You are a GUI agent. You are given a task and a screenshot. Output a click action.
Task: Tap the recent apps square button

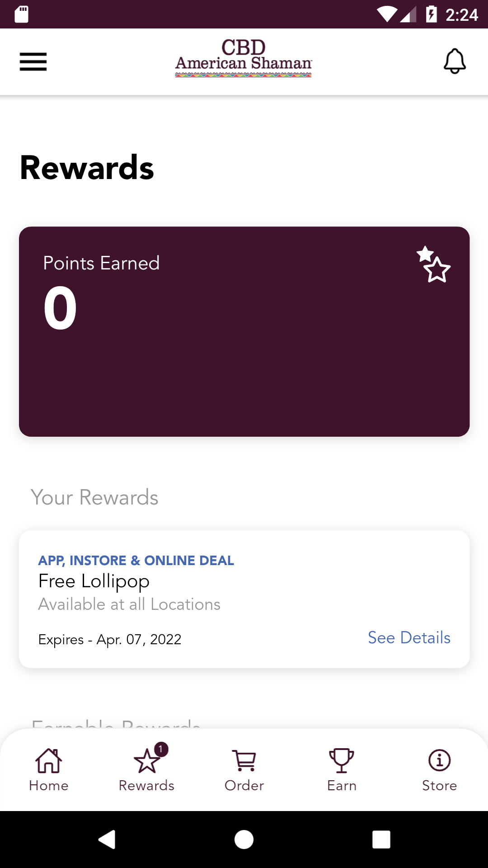(x=381, y=840)
